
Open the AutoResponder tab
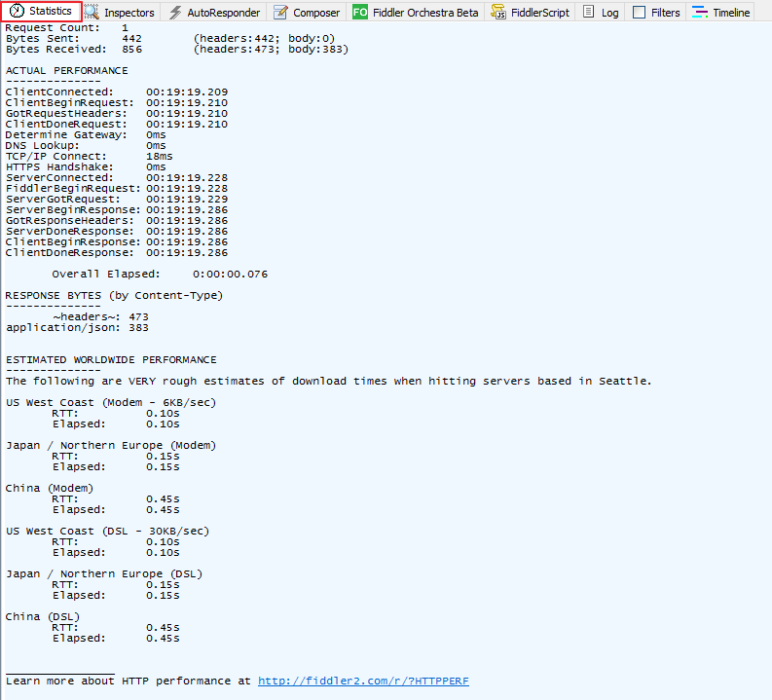click(223, 13)
